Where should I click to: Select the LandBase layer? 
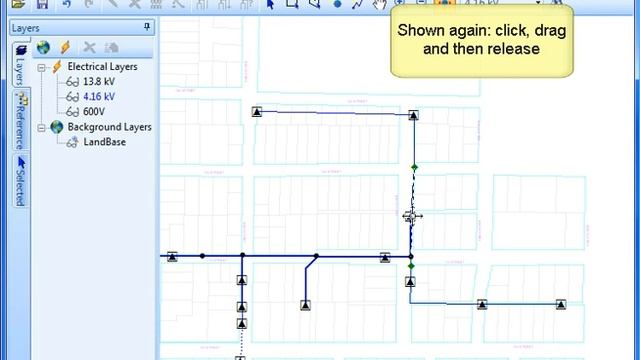[x=104, y=142]
